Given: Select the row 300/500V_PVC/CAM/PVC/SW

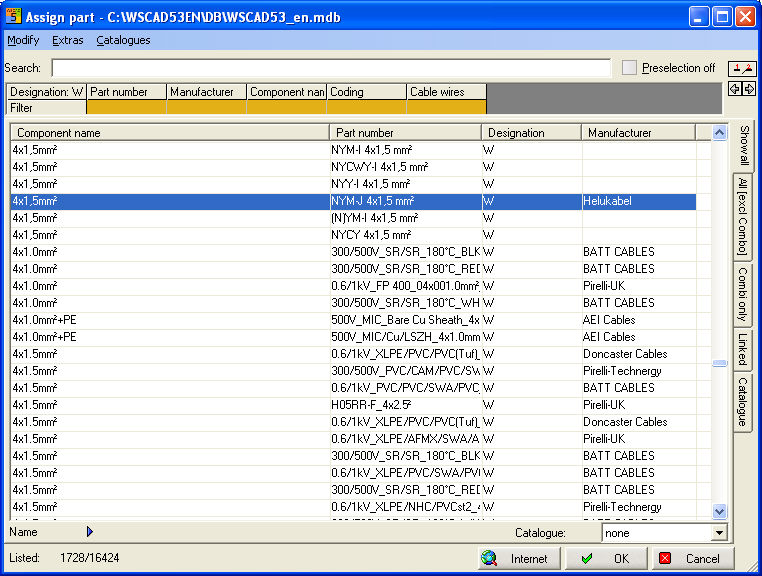Looking at the screenshot, I should pos(353,371).
